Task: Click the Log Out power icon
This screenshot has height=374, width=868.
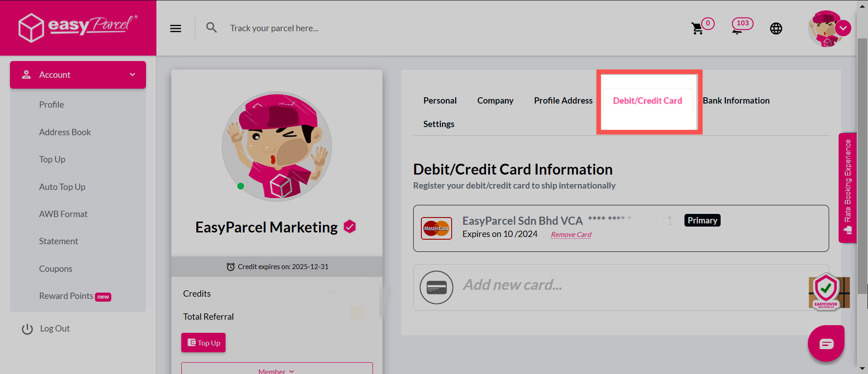Action: [x=28, y=329]
